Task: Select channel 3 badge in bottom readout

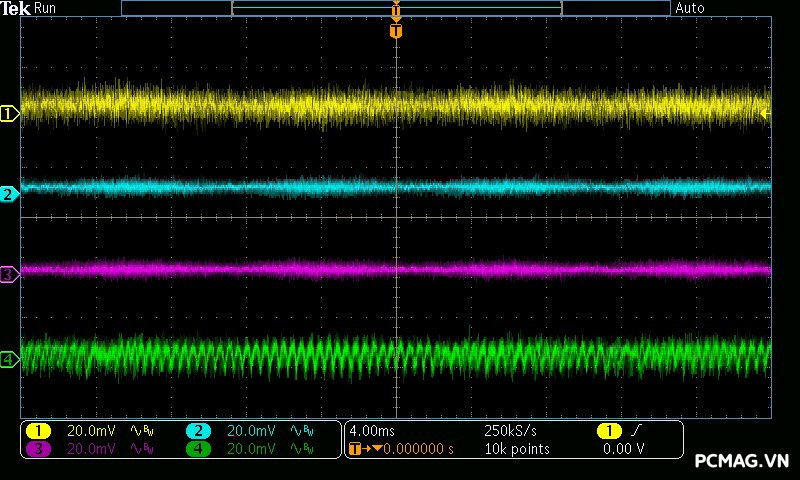Action: pyautogui.click(x=38, y=449)
